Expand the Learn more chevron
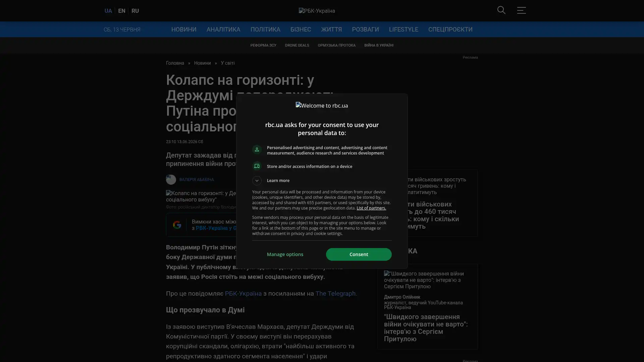The image size is (644, 362). pyautogui.click(x=257, y=181)
